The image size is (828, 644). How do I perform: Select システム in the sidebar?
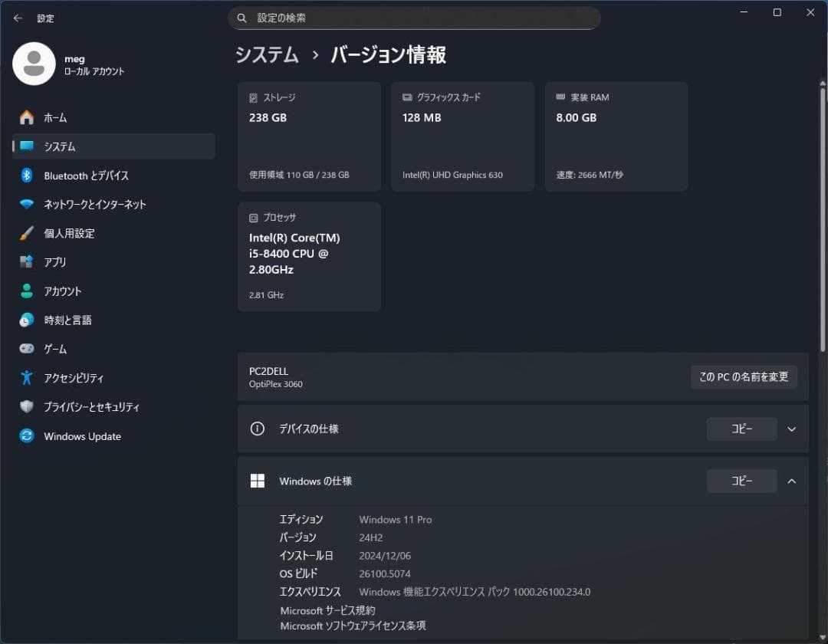tap(28, 146)
